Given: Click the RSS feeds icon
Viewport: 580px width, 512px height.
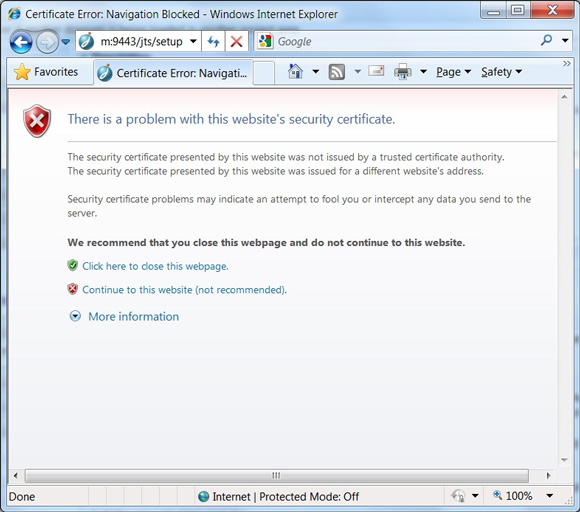Looking at the screenshot, I should (337, 72).
